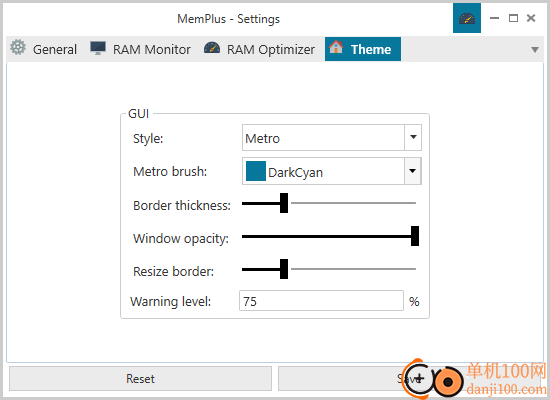Click the GUI group box title
The image size is (550, 400).
coord(139,114)
